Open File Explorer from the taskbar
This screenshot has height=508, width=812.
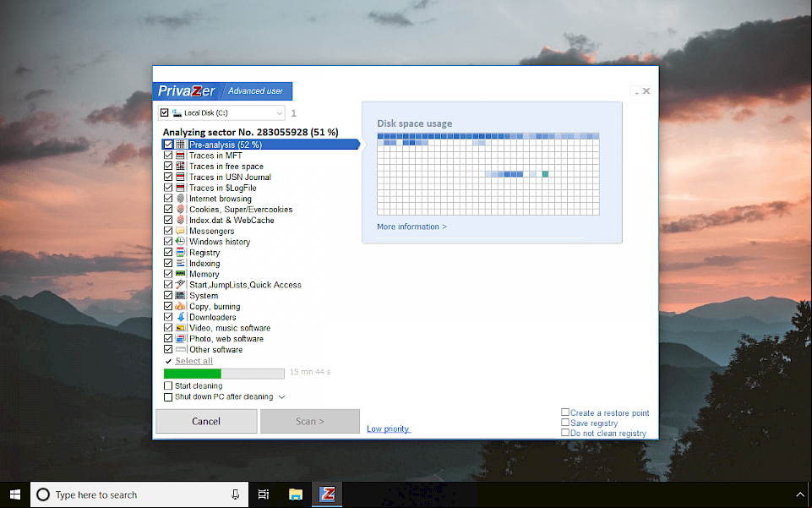click(295, 494)
